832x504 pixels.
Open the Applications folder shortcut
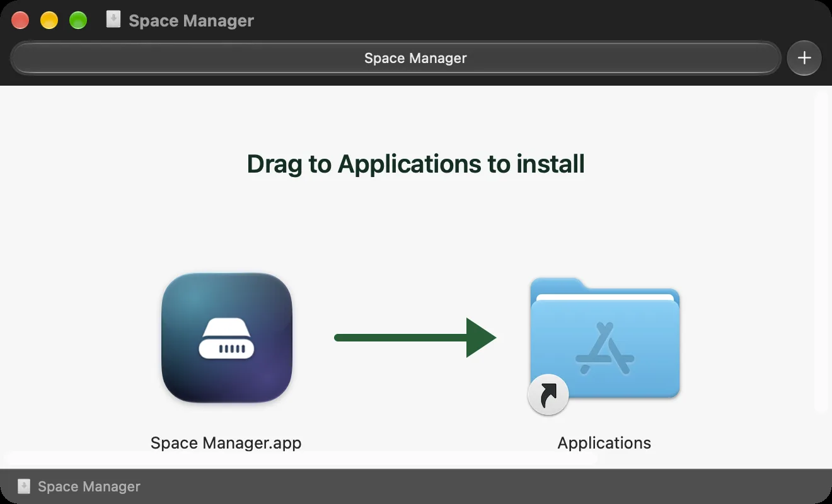coord(604,345)
